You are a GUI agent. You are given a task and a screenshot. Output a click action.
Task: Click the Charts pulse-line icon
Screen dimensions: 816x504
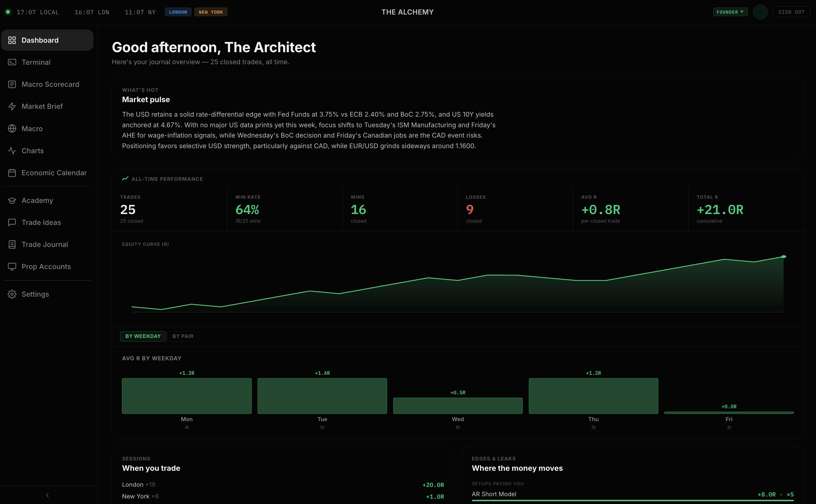click(x=12, y=151)
